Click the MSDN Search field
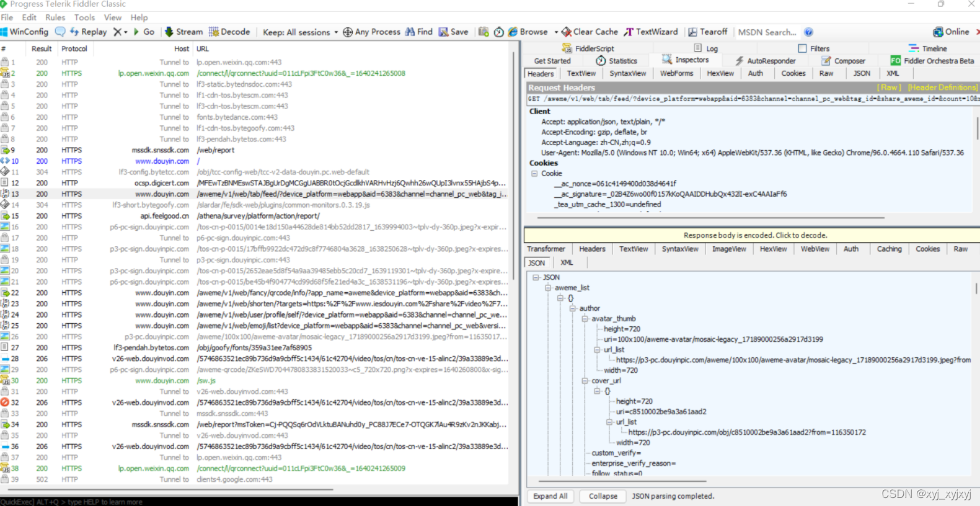 tap(767, 32)
